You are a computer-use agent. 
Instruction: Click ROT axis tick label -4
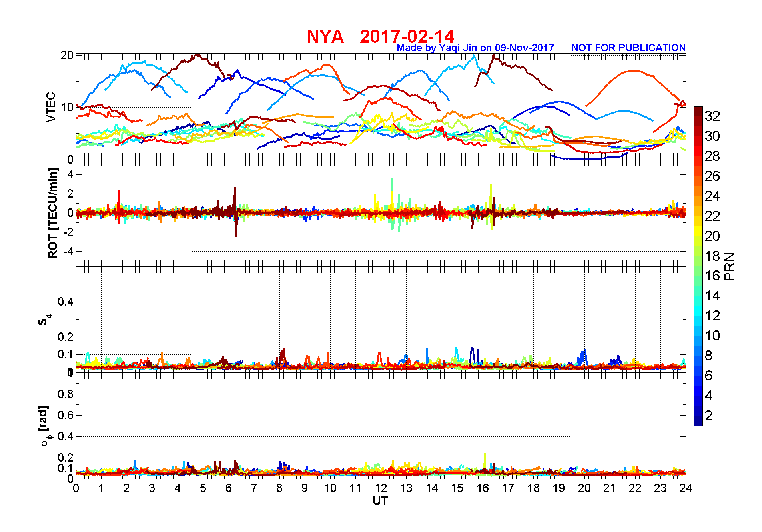coord(68,252)
